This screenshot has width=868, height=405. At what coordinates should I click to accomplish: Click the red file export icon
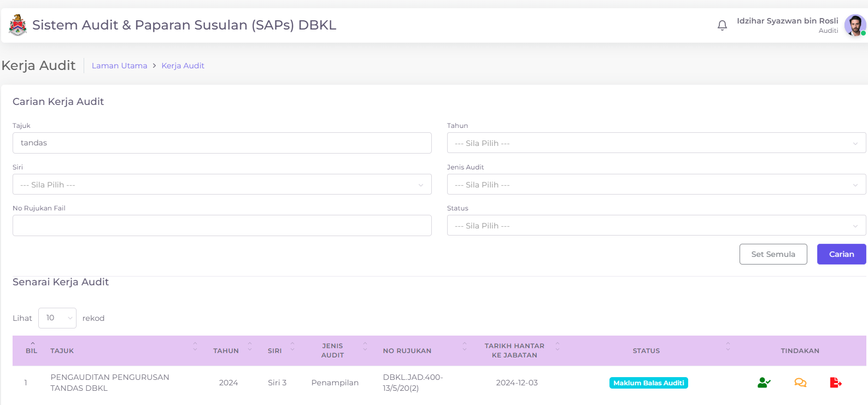(x=835, y=383)
